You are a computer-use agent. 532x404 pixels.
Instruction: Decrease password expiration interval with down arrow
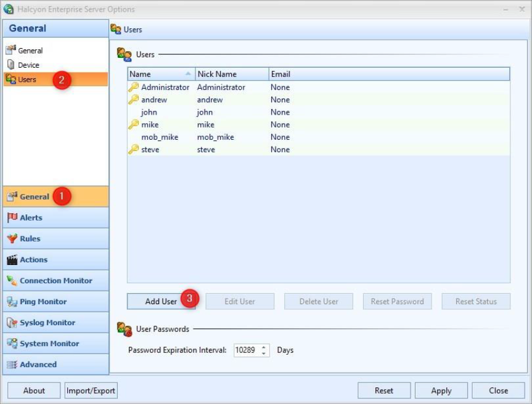[264, 353]
